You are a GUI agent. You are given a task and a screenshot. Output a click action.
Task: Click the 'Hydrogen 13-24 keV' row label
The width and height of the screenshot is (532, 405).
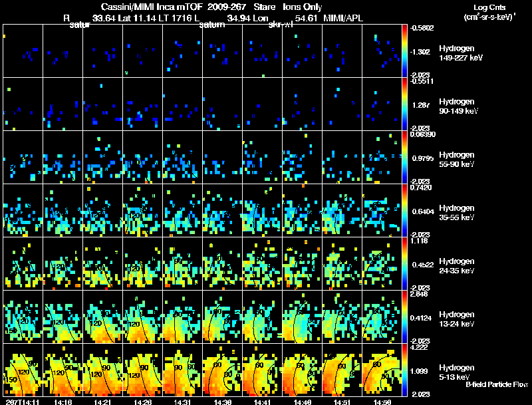click(x=457, y=319)
